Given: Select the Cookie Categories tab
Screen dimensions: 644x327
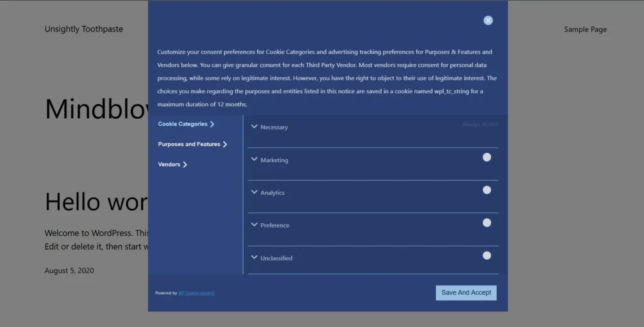Looking at the screenshot, I should [x=182, y=124].
